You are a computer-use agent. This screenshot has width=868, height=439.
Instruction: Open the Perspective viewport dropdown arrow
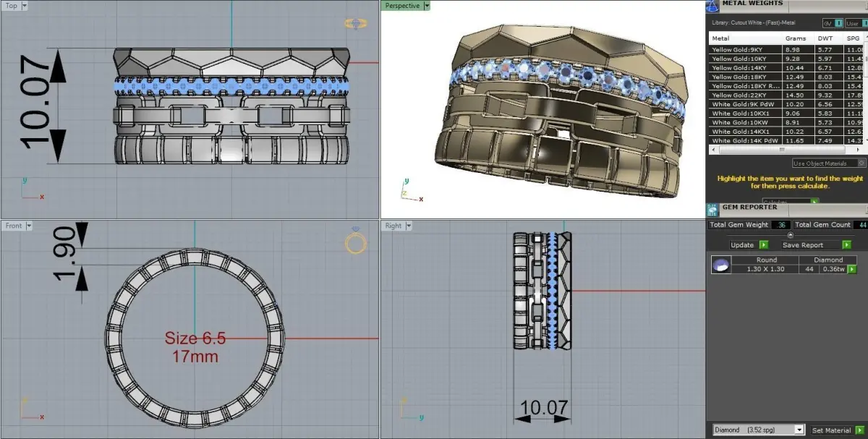[x=427, y=6]
